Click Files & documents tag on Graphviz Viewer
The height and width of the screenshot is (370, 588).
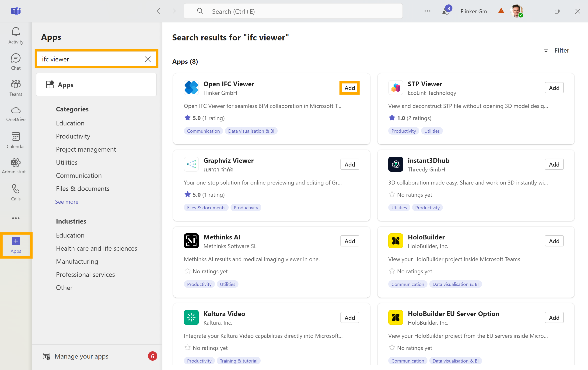pos(206,207)
